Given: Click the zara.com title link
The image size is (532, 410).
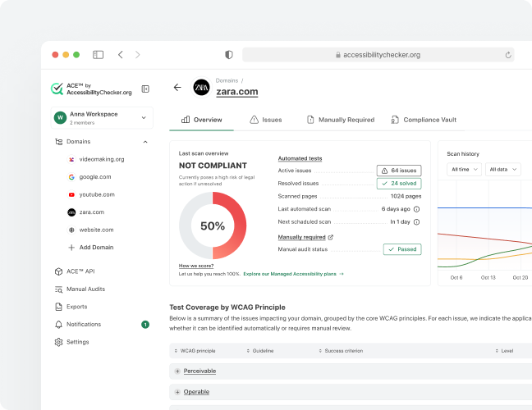Looking at the screenshot, I should pos(237,92).
